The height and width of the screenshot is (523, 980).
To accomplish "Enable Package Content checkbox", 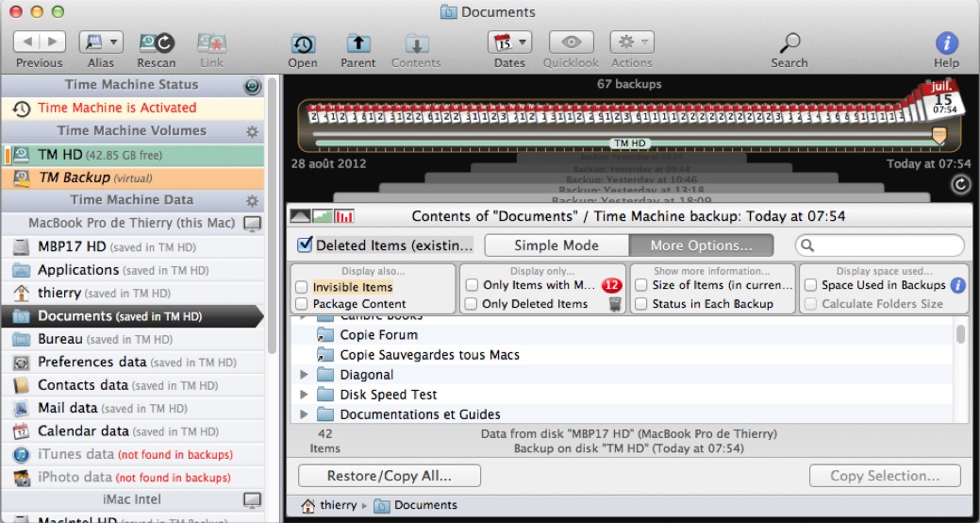I will tap(301, 304).
